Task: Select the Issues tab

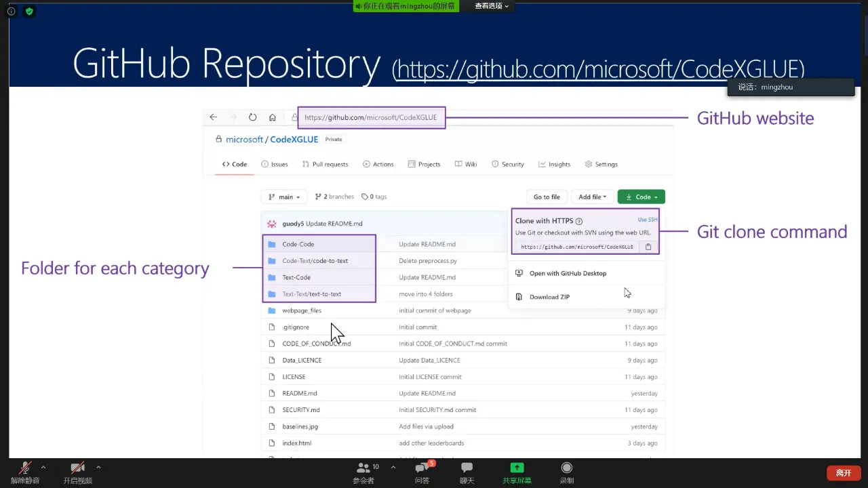Action: click(x=275, y=164)
